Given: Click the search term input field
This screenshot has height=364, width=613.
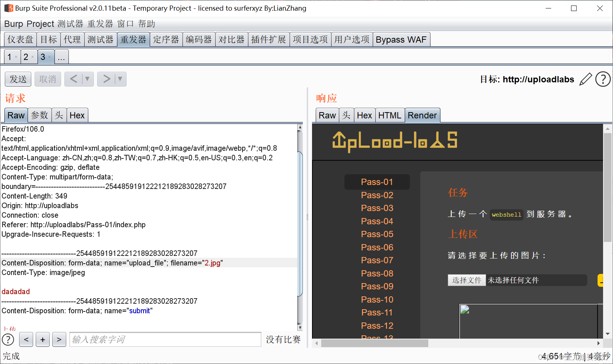Looking at the screenshot, I should (x=165, y=339).
